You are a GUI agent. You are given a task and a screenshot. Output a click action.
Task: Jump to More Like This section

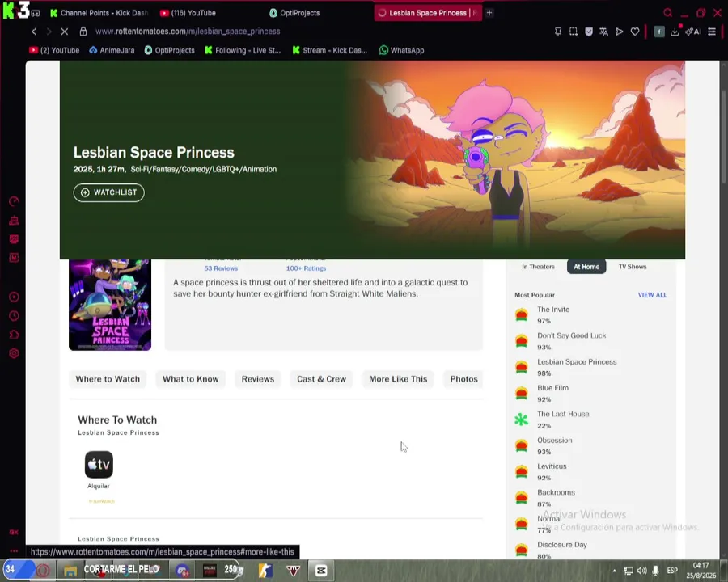398,379
